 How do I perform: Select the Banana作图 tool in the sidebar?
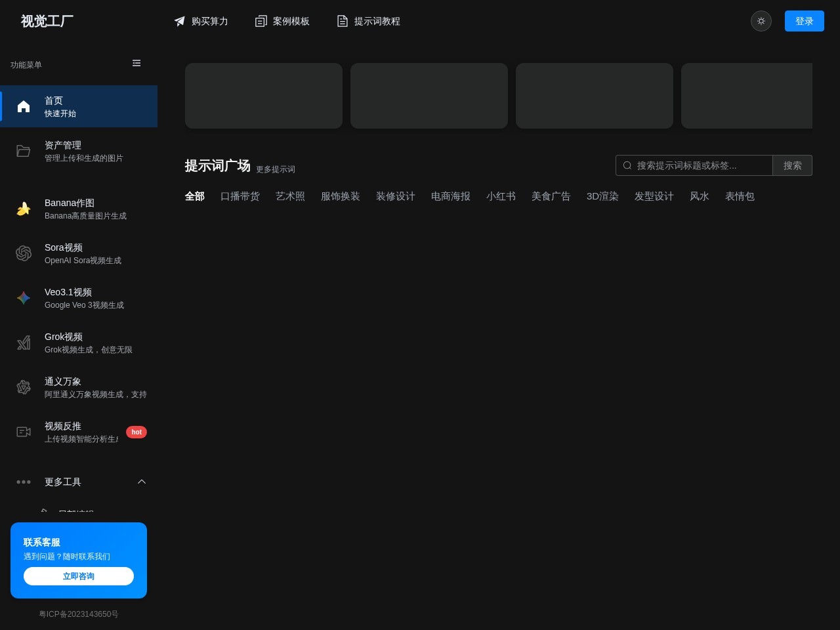point(24,209)
